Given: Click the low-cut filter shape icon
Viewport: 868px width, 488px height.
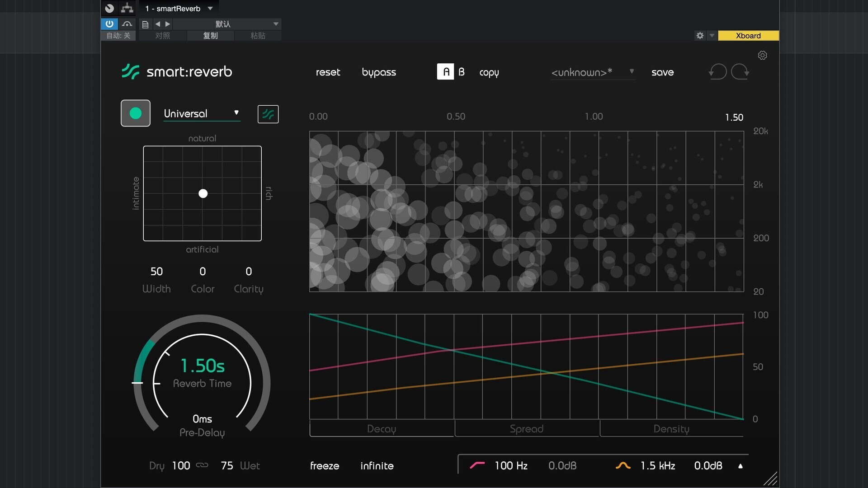Looking at the screenshot, I should click(x=477, y=465).
